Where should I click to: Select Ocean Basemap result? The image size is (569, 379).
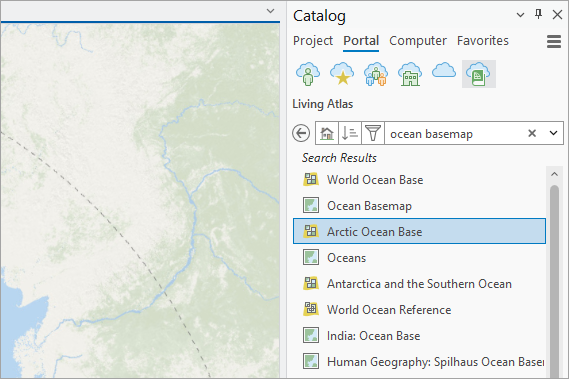click(419, 205)
